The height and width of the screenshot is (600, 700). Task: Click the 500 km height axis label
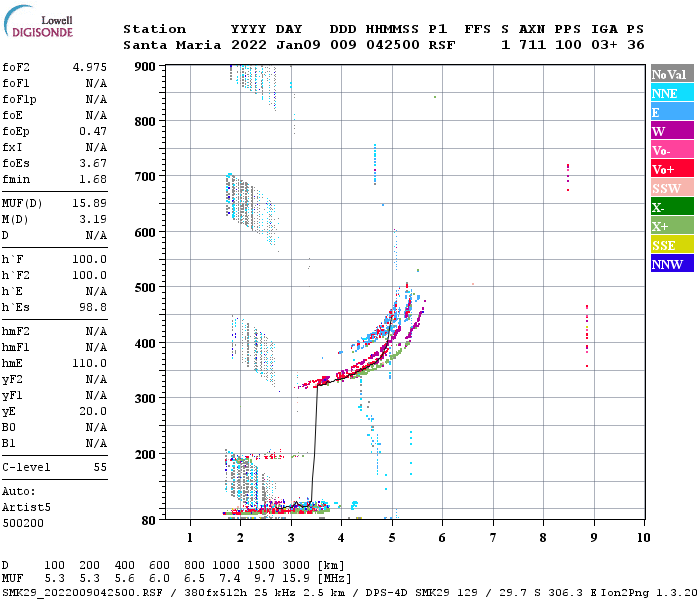[145, 288]
